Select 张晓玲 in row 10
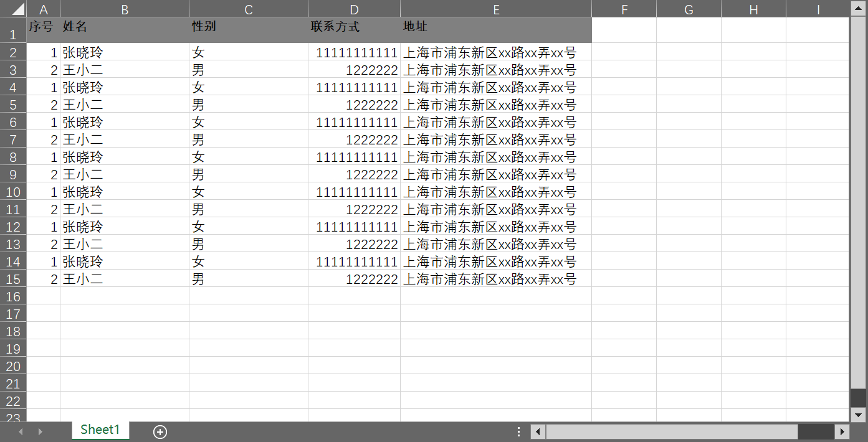Screen dimensions: 868x442 tap(125, 191)
